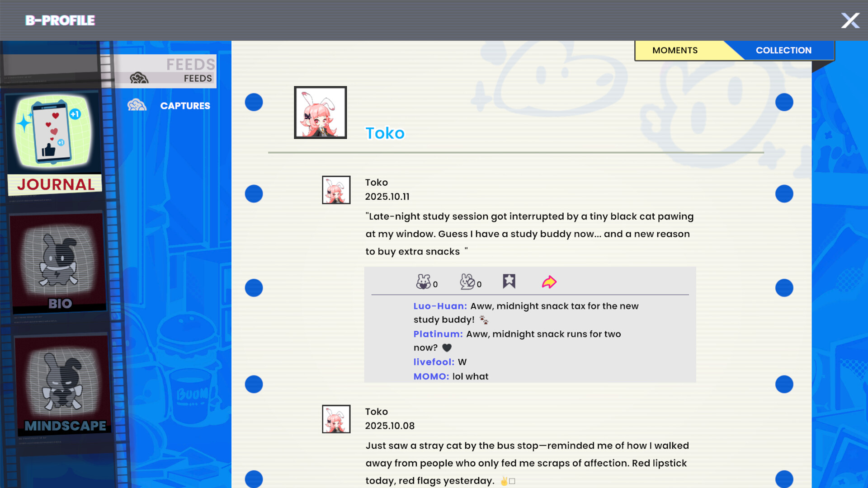
Task: Select the bunny-dislike reaction icon
Action: coord(467,282)
